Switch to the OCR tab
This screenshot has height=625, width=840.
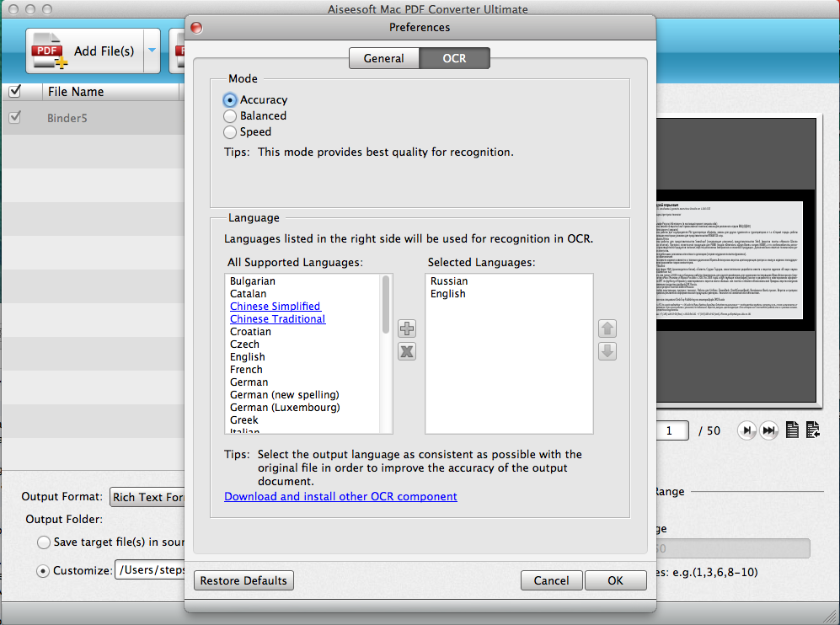454,58
